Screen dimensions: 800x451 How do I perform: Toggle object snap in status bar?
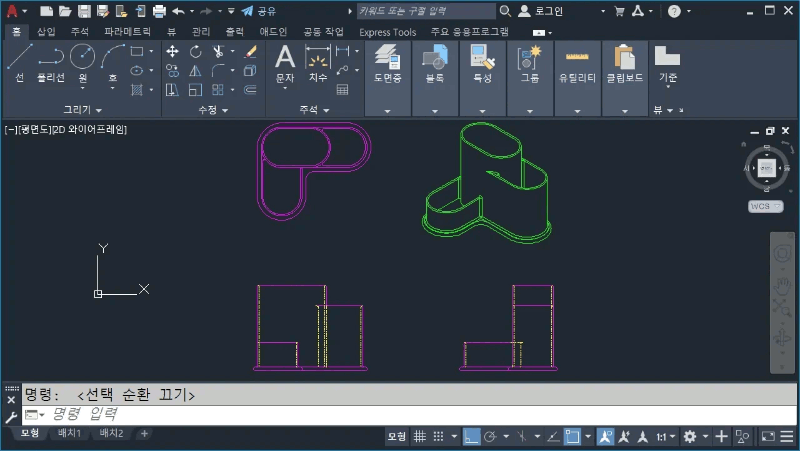tap(573, 437)
